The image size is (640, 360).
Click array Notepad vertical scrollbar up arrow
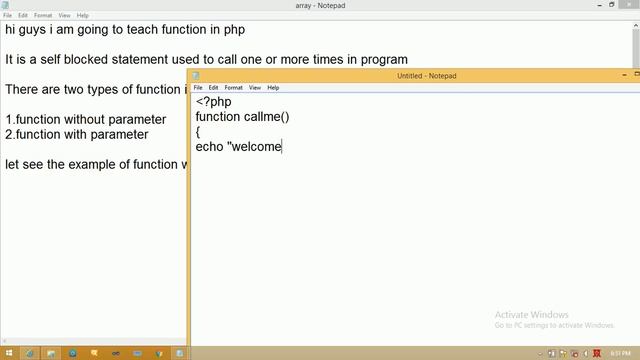[x=636, y=26]
